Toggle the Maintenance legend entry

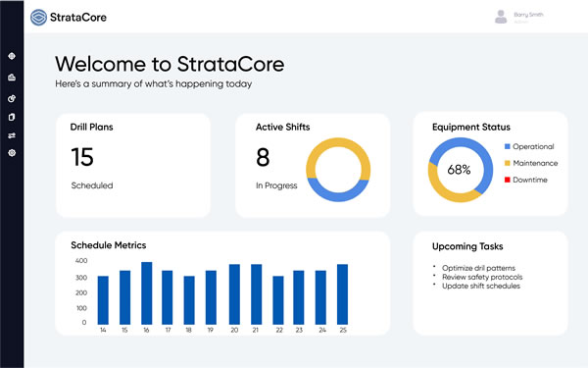[531, 163]
